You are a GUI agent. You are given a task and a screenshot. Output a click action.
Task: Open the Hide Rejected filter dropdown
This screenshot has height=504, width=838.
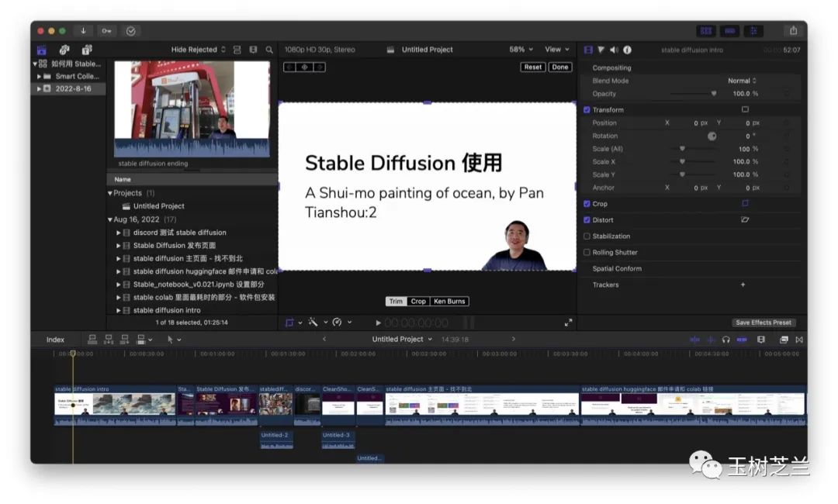[x=199, y=50]
